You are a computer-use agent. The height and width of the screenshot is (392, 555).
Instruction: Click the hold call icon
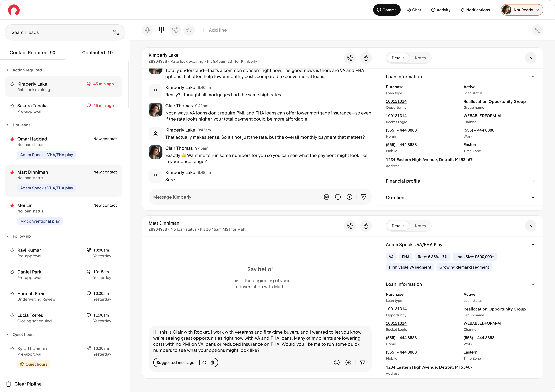click(x=175, y=30)
